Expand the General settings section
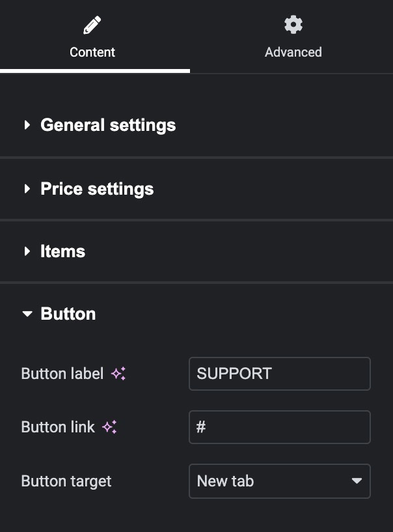Viewport: 393px width, 532px height. point(108,125)
